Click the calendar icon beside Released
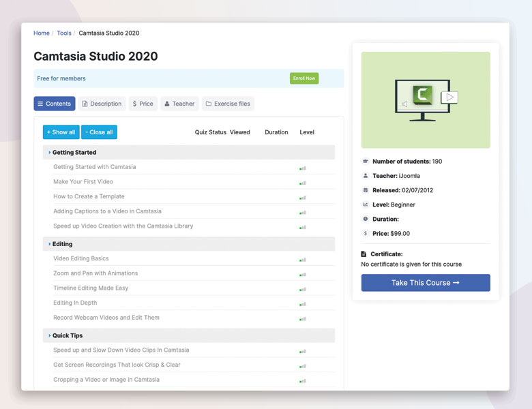Viewport: 532px width, 409px height. [366, 190]
